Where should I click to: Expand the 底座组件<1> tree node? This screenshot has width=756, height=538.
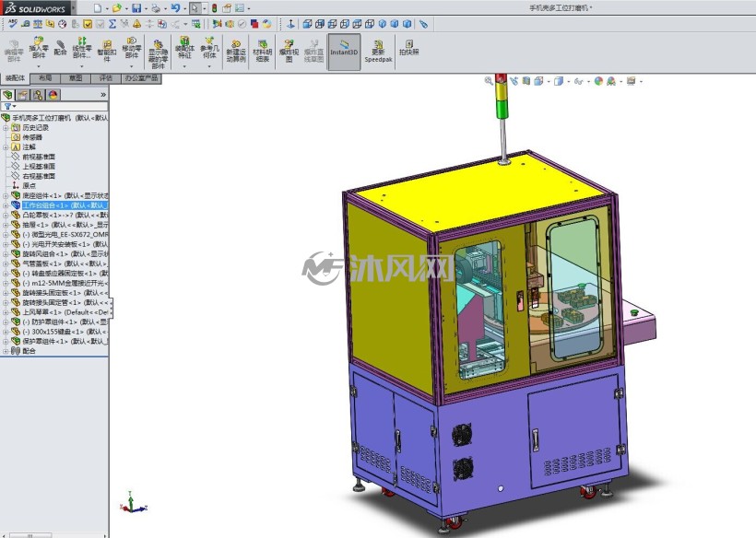coord(6,195)
